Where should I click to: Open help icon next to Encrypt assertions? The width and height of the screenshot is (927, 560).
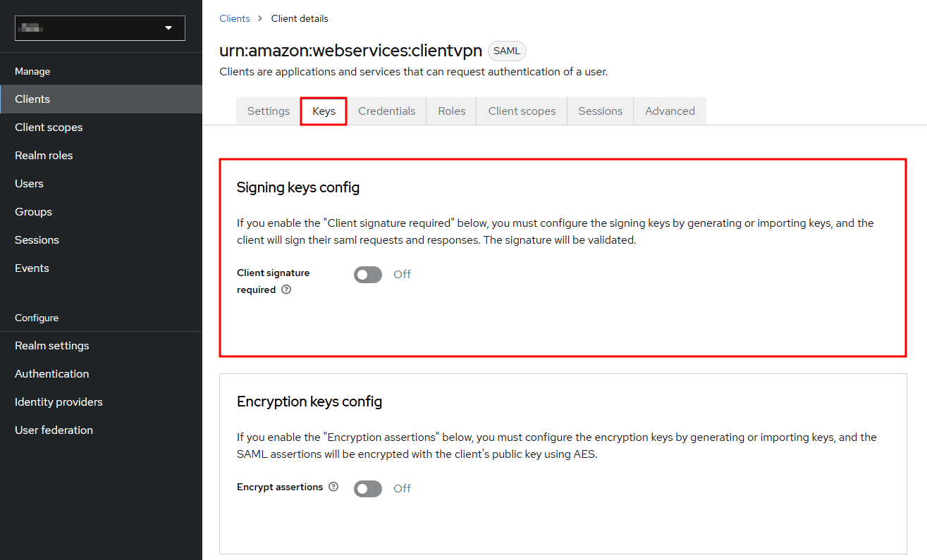coord(333,487)
